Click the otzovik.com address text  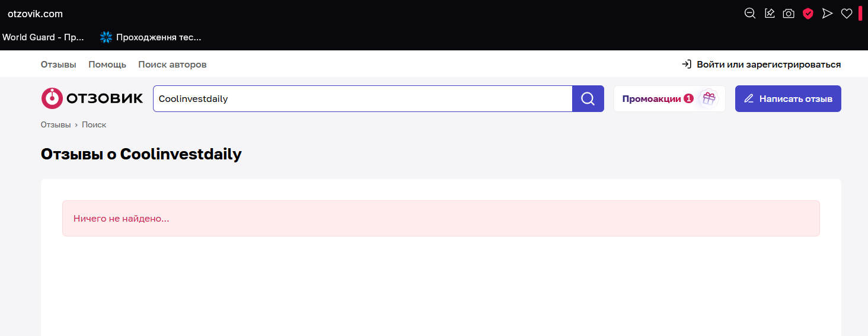point(35,14)
